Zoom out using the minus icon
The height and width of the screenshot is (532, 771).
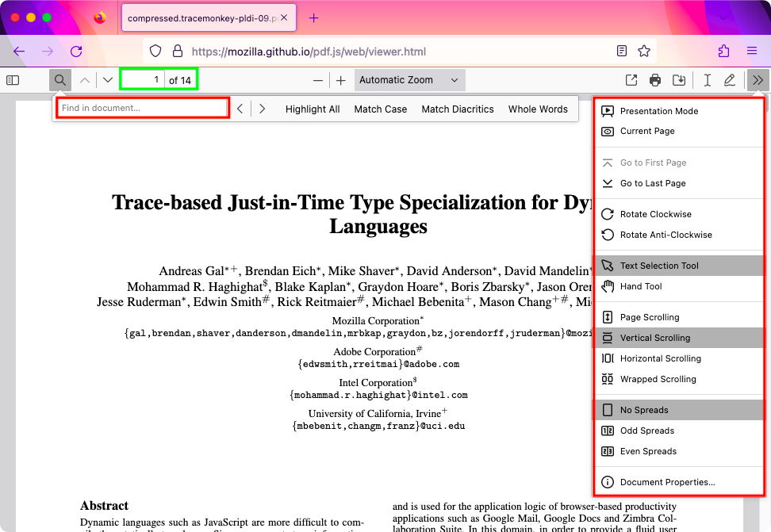[317, 79]
